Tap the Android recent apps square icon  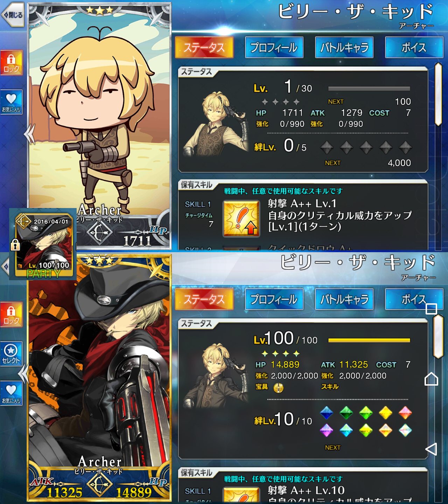(431, 309)
